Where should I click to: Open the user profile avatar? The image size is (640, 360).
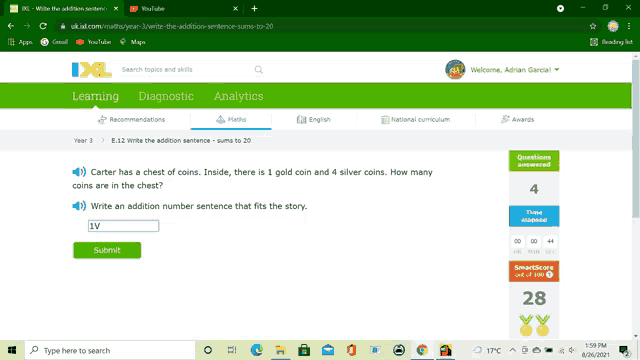(455, 69)
